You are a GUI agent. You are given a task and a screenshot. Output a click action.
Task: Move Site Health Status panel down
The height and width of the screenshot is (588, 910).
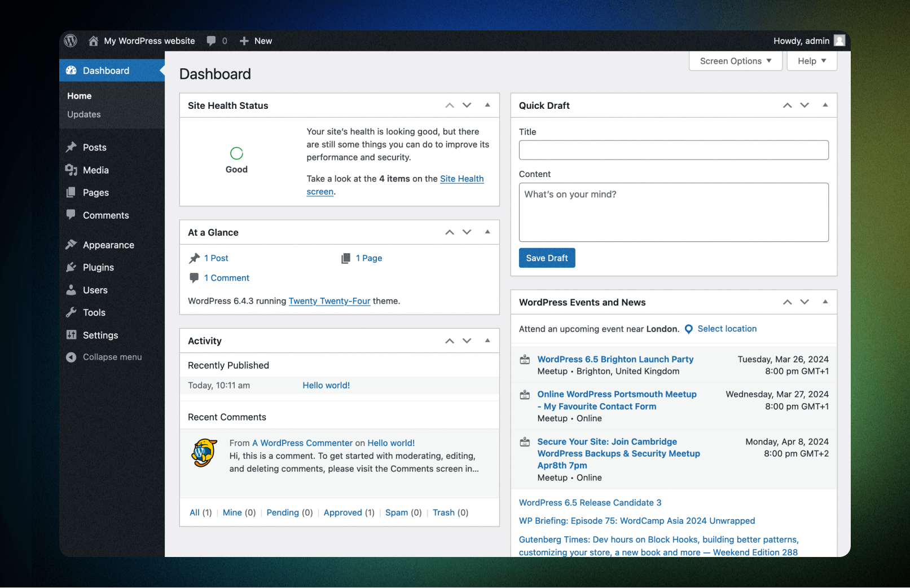pyautogui.click(x=467, y=105)
